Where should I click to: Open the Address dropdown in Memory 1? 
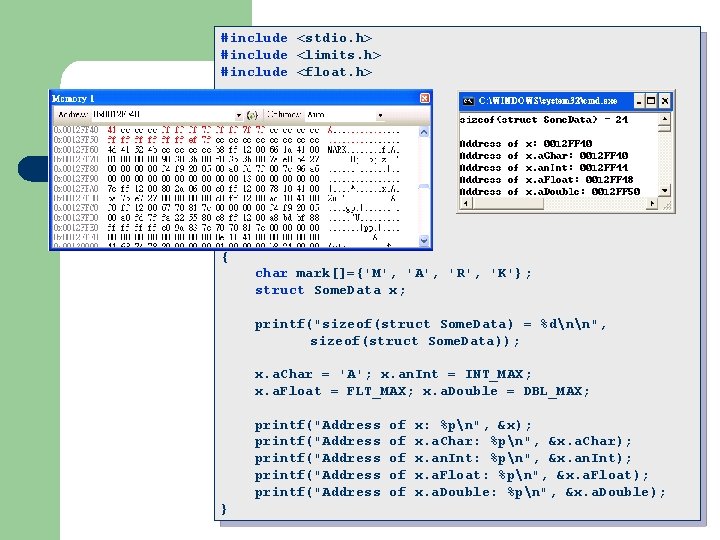coord(239,115)
